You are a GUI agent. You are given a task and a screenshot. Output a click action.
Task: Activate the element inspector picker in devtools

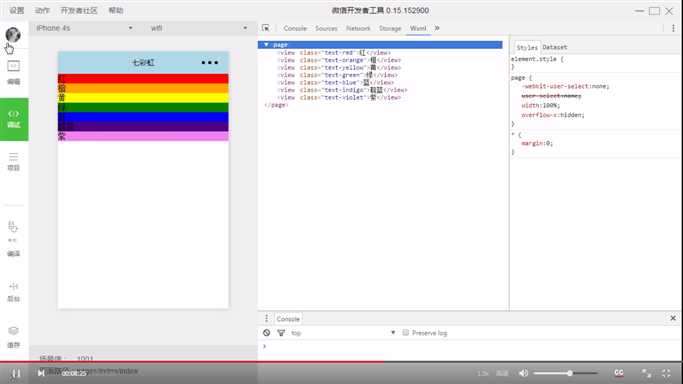click(265, 28)
